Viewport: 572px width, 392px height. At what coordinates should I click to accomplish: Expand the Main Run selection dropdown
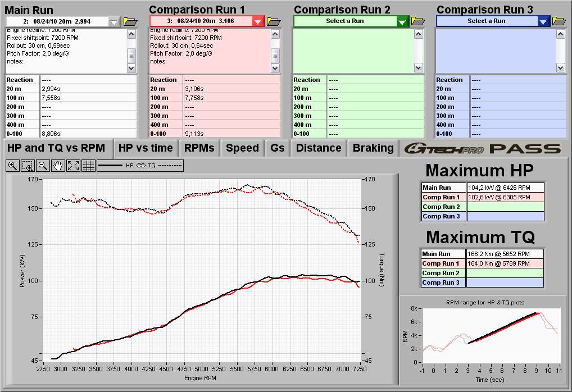coord(115,21)
